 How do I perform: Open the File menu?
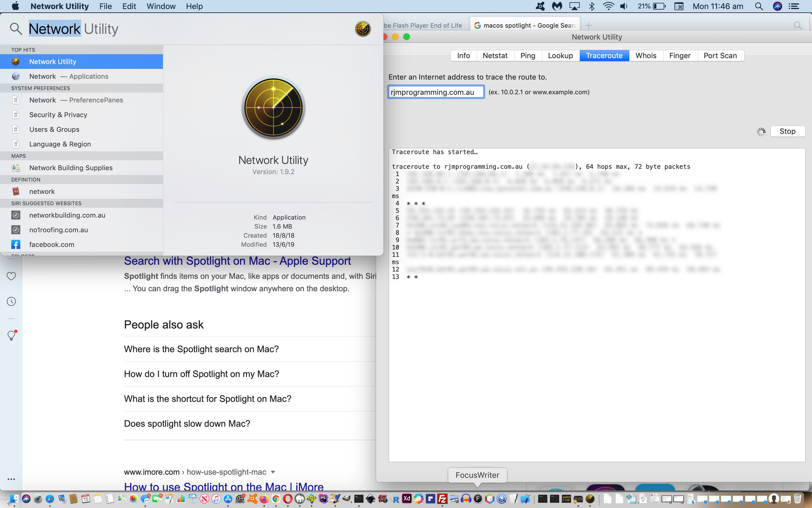105,6
